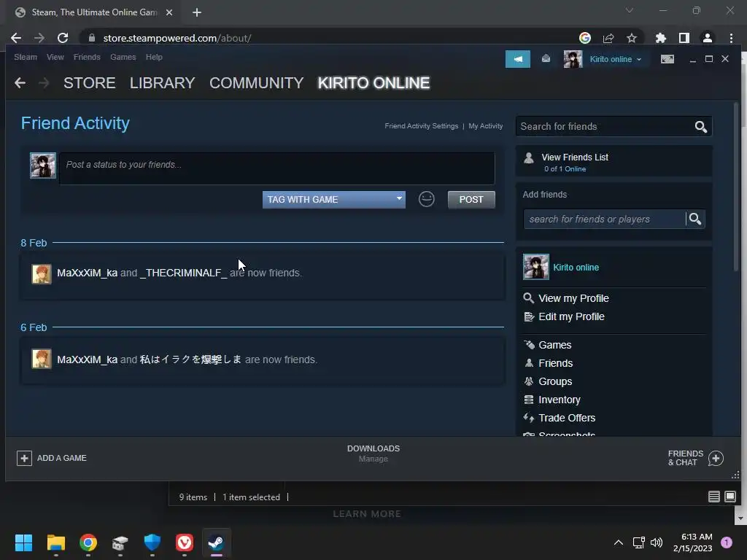Open the Friends menu in menu bar
This screenshot has width=747, height=560.
pos(87,57)
